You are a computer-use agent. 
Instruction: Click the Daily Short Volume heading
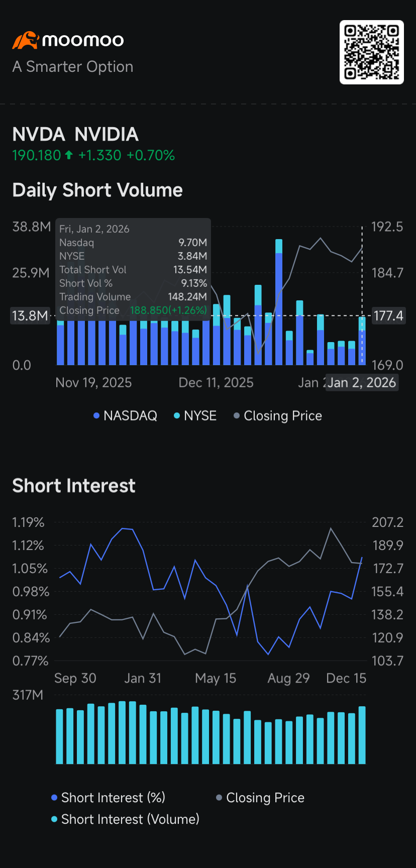pos(97,190)
